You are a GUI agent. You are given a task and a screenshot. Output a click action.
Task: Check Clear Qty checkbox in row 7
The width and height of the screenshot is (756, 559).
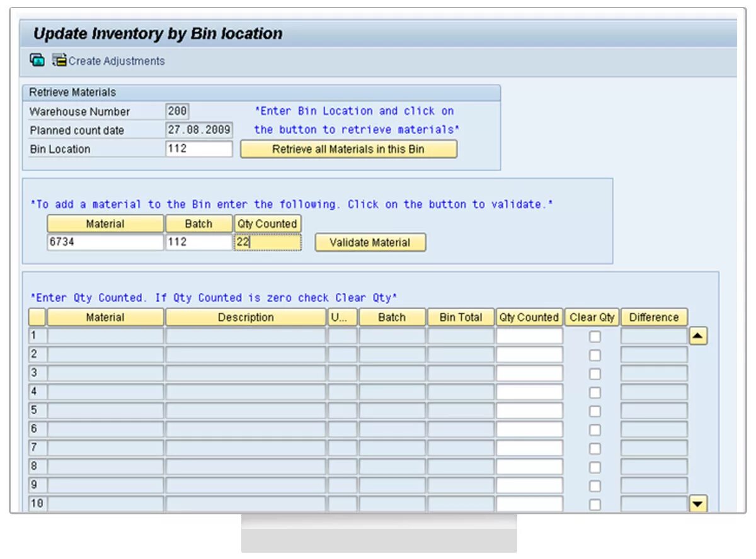[x=595, y=449]
